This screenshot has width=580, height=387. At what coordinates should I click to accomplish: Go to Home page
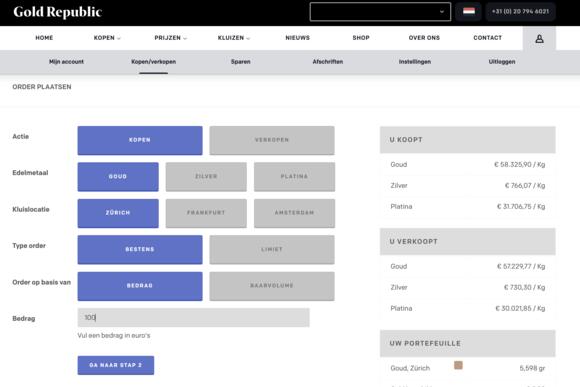(44, 38)
